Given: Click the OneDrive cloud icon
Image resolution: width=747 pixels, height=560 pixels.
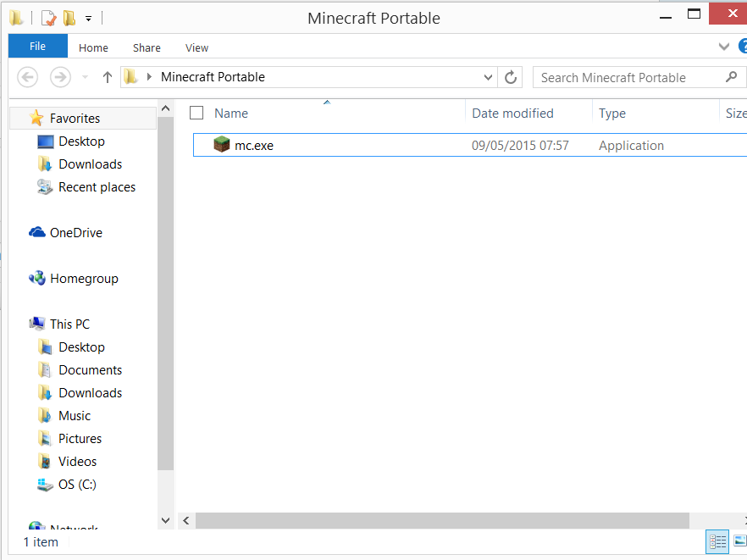Looking at the screenshot, I should (x=36, y=232).
